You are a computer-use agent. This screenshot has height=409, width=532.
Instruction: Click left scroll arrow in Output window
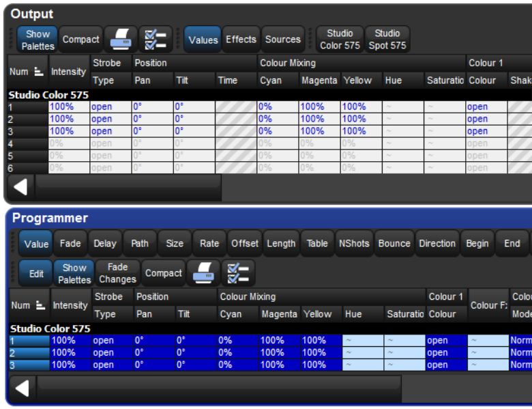tap(20, 187)
